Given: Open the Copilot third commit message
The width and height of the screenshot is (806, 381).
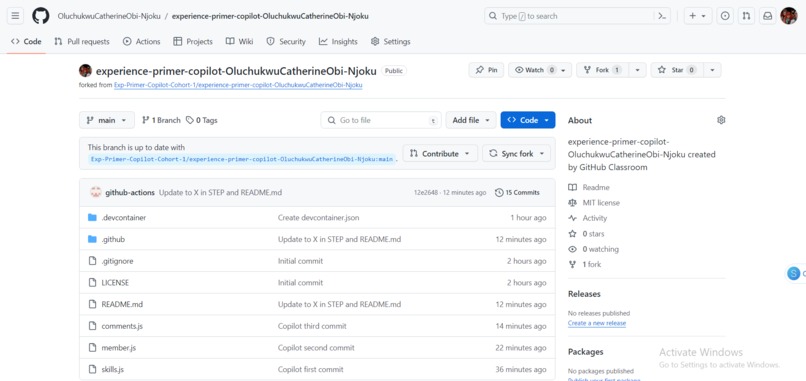Looking at the screenshot, I should (x=312, y=326).
